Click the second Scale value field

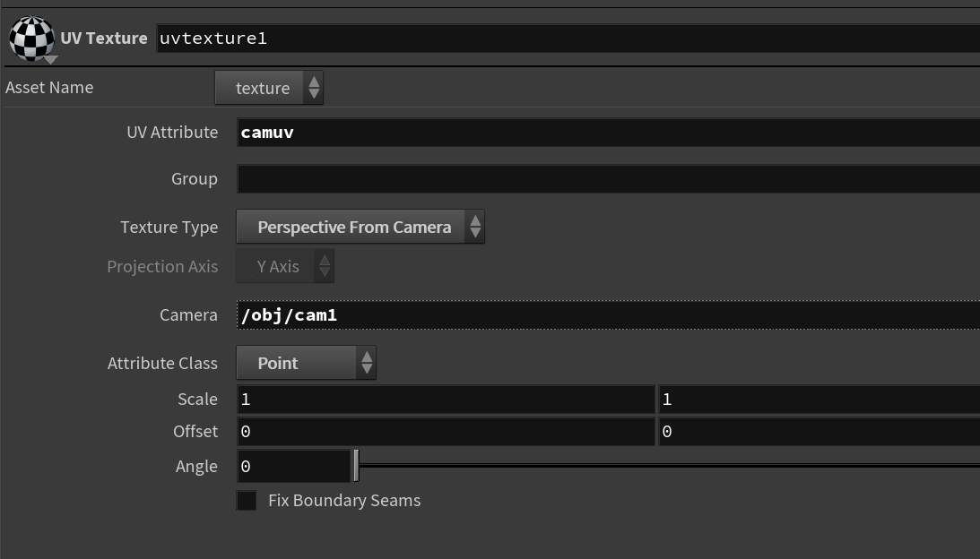pyautogui.click(x=819, y=400)
